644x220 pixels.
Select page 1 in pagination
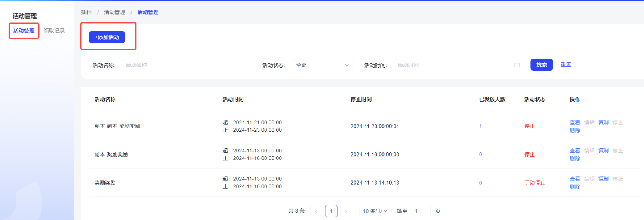pyautogui.click(x=331, y=211)
